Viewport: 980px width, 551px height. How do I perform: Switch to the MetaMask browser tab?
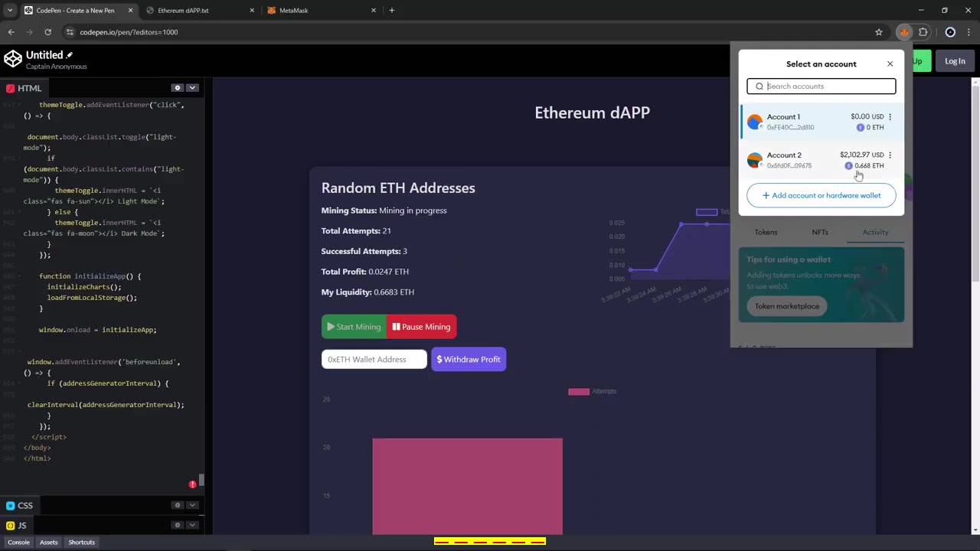point(322,11)
